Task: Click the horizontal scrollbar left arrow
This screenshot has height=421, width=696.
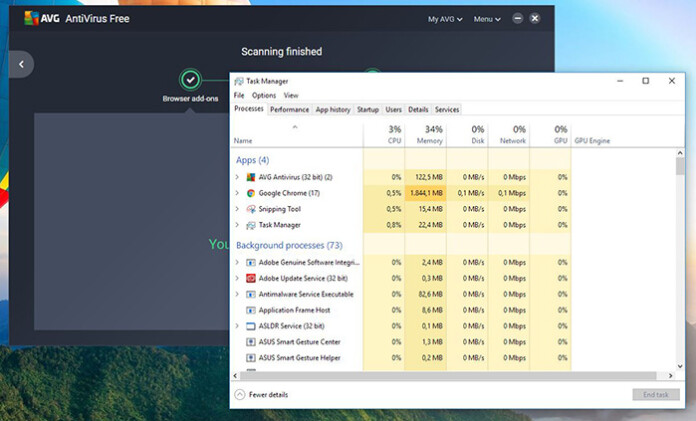Action: click(235, 376)
